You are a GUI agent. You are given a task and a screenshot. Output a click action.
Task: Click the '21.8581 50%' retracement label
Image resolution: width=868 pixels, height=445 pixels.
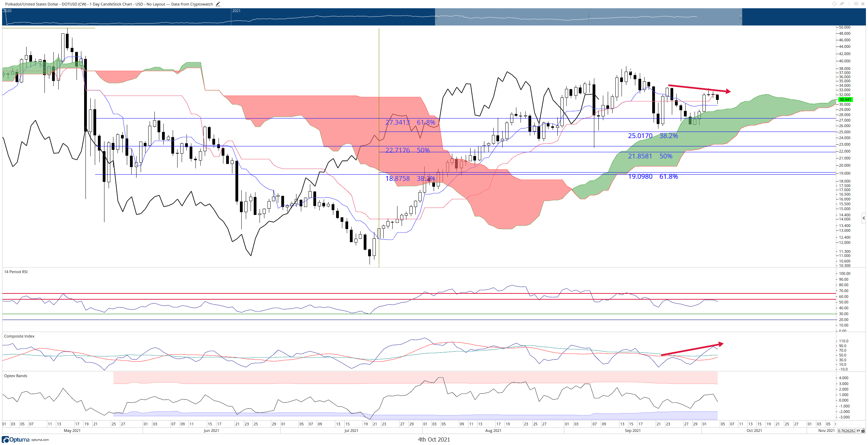click(x=650, y=156)
